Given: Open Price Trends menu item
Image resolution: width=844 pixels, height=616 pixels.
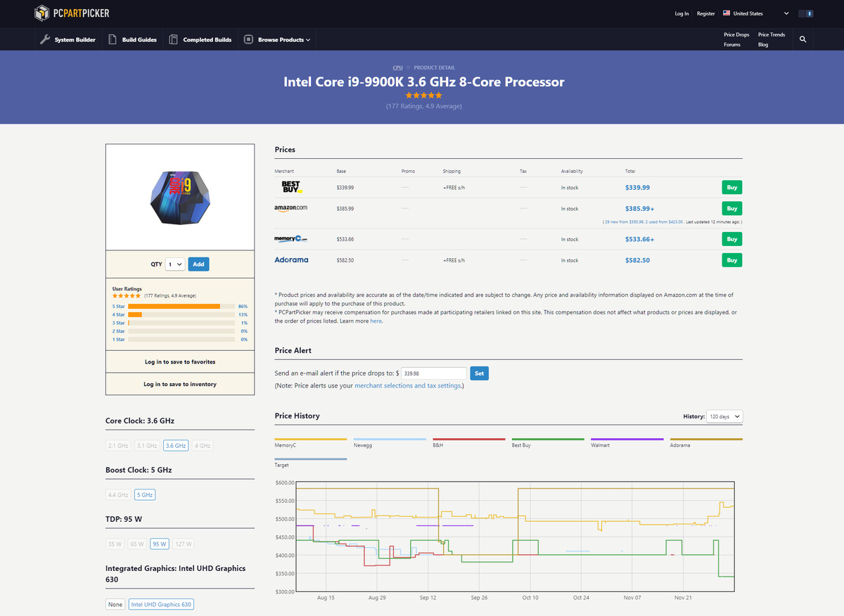Looking at the screenshot, I should [x=772, y=34].
